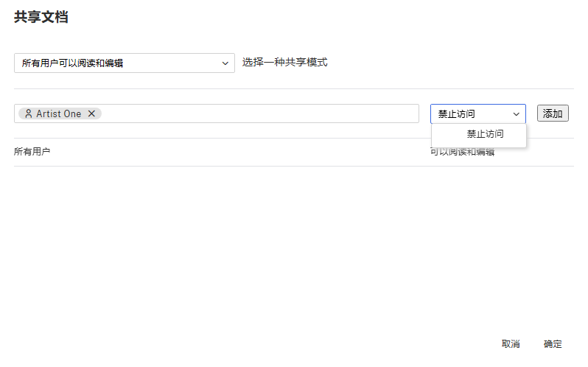Click 取消 to cancel sharing

click(511, 343)
